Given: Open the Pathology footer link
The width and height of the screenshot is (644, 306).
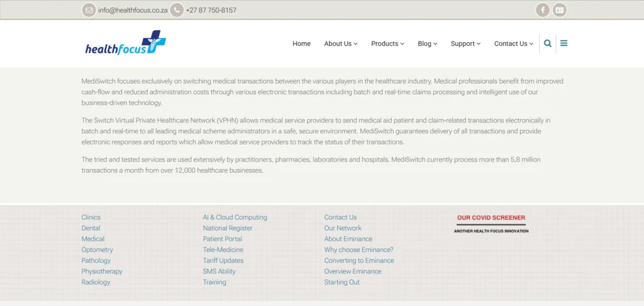Looking at the screenshot, I should click(96, 261).
